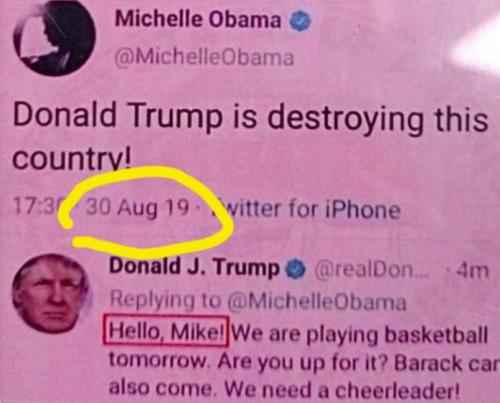Click the Donald J. Trump display name
The width and height of the screenshot is (500, 403).
195,267
